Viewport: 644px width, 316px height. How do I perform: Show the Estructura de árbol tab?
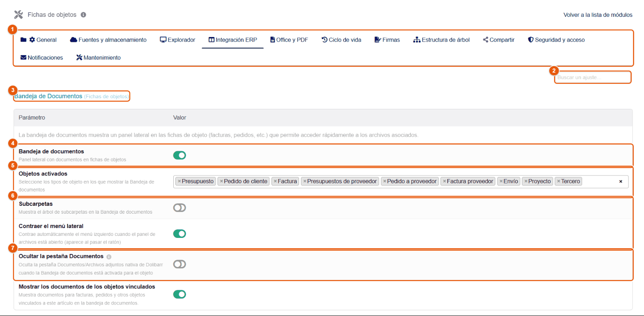click(x=441, y=40)
